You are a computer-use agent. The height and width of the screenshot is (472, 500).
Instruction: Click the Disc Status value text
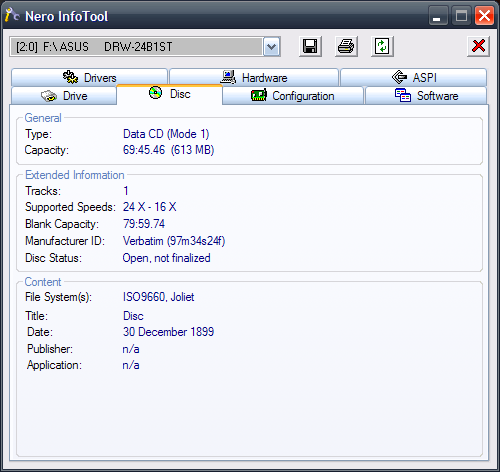(166, 258)
